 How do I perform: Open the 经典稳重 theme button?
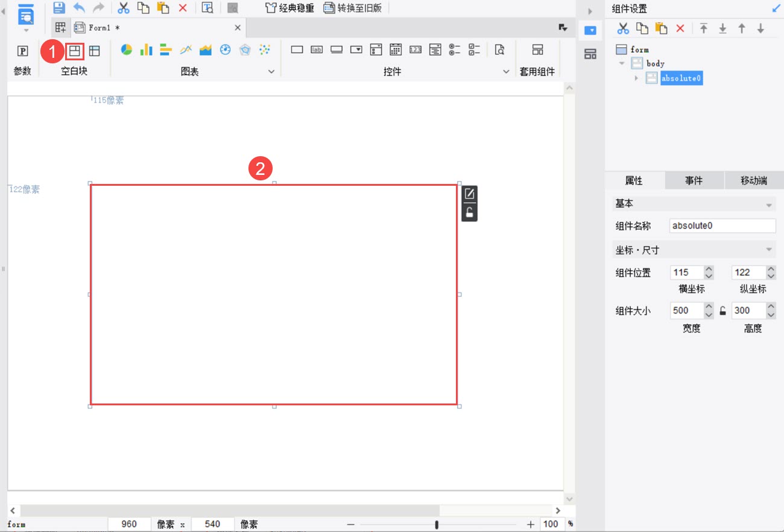pyautogui.click(x=290, y=8)
